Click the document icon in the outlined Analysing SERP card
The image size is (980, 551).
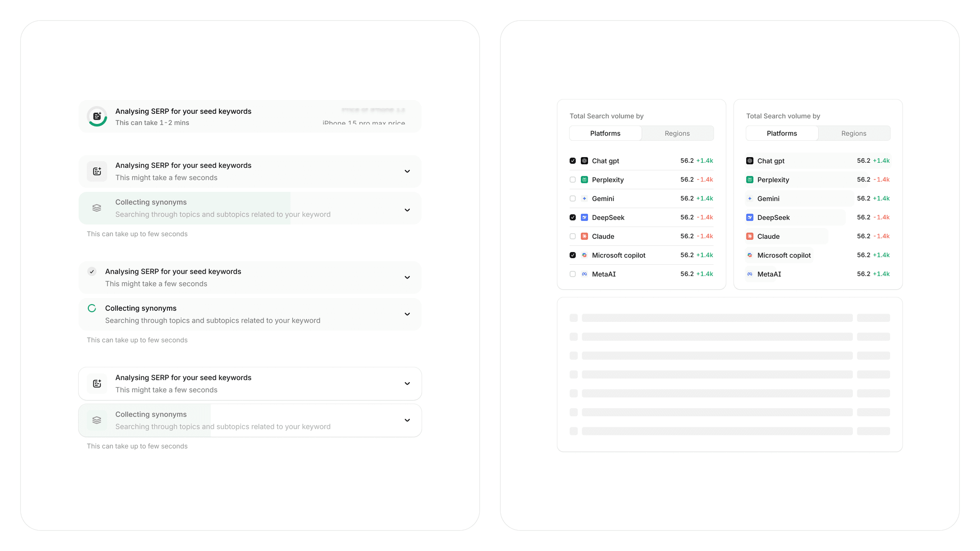coord(97,384)
